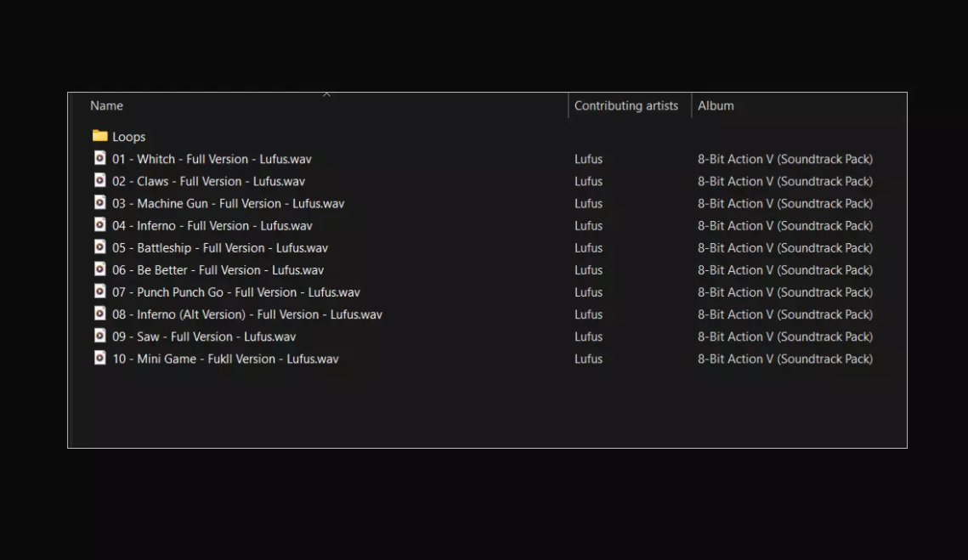Select the 08 - Inferno (Alt Version) file icon
The width and height of the screenshot is (968, 560).
pos(100,314)
